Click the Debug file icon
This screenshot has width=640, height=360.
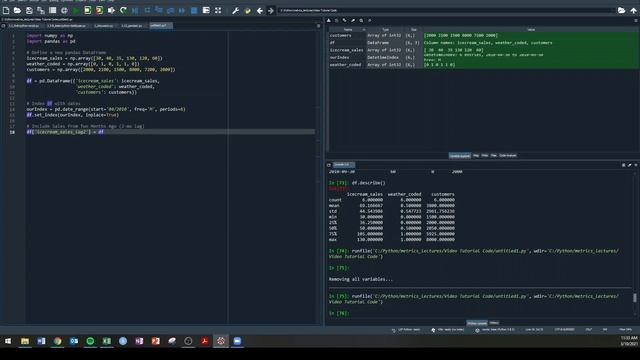coord(135,10)
